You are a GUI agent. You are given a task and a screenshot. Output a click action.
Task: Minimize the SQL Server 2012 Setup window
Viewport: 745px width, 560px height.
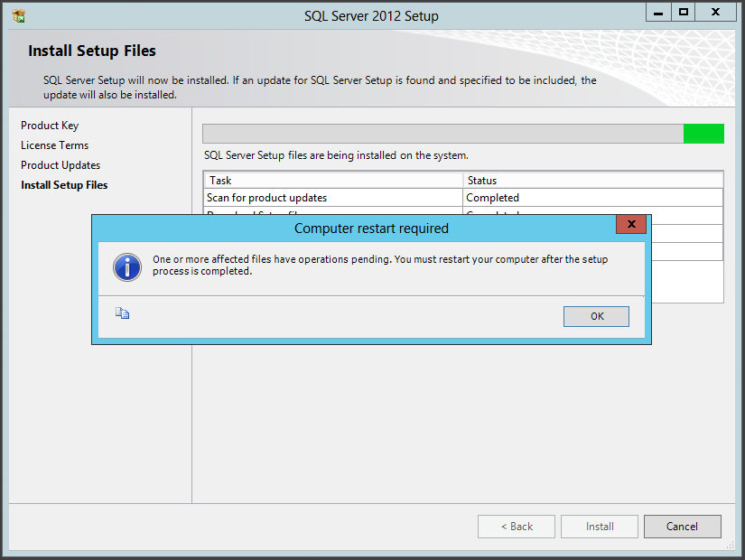click(x=658, y=12)
